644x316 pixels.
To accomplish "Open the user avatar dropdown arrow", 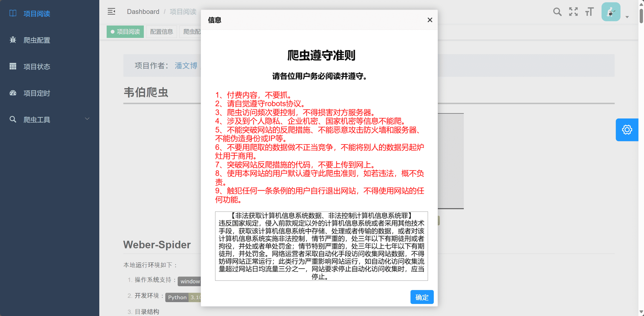I will [627, 17].
